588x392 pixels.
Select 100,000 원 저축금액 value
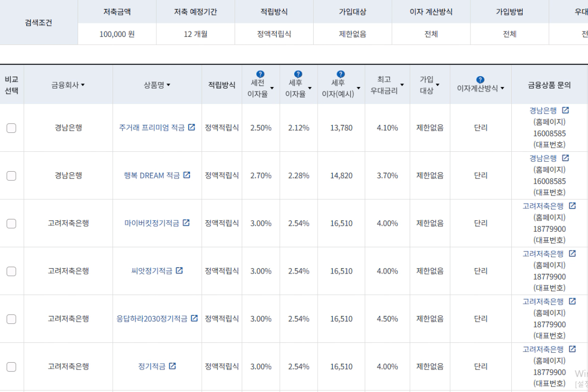click(x=117, y=34)
